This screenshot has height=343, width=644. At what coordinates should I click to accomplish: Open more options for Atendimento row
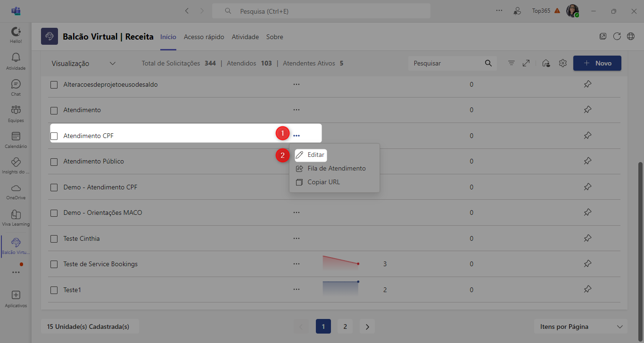(297, 110)
